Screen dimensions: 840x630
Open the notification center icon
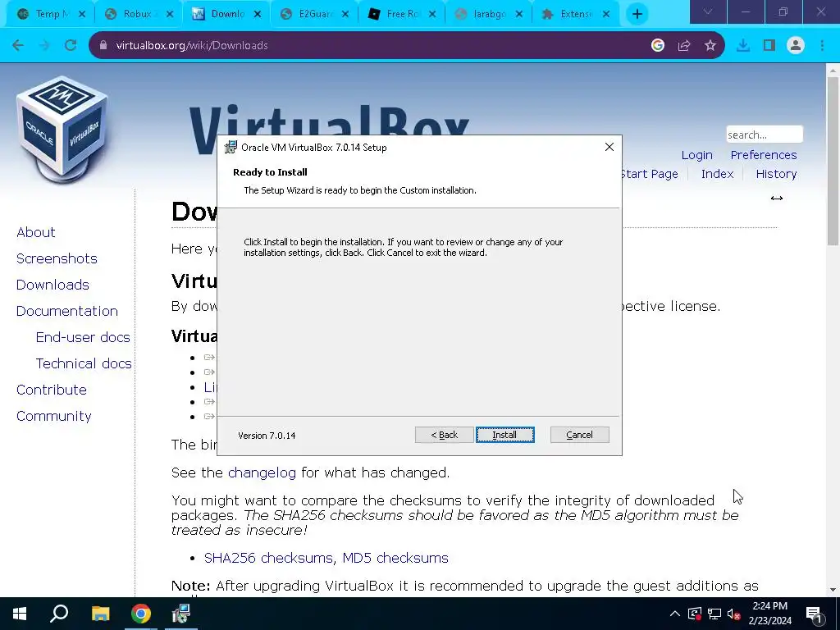coord(815,614)
